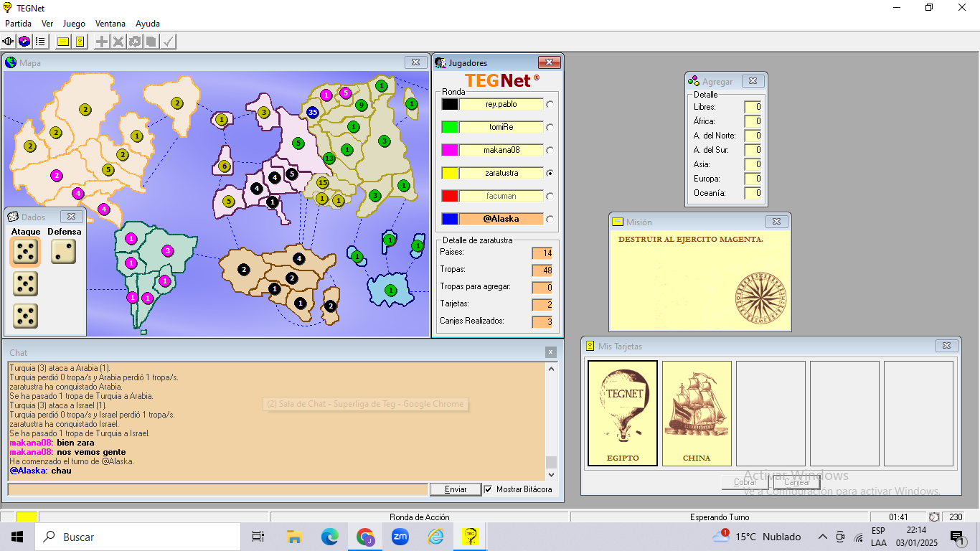Select the rey.pablo radio button
Viewport: 980px width, 551px height.
coord(550,104)
